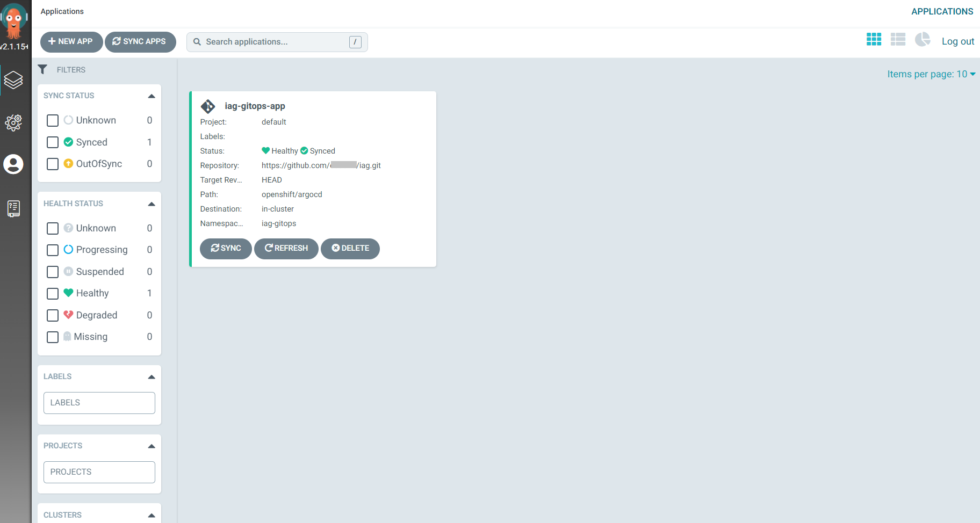Viewport: 980px width, 523px height.
Task: Focus the Projects filter input
Action: pos(99,472)
